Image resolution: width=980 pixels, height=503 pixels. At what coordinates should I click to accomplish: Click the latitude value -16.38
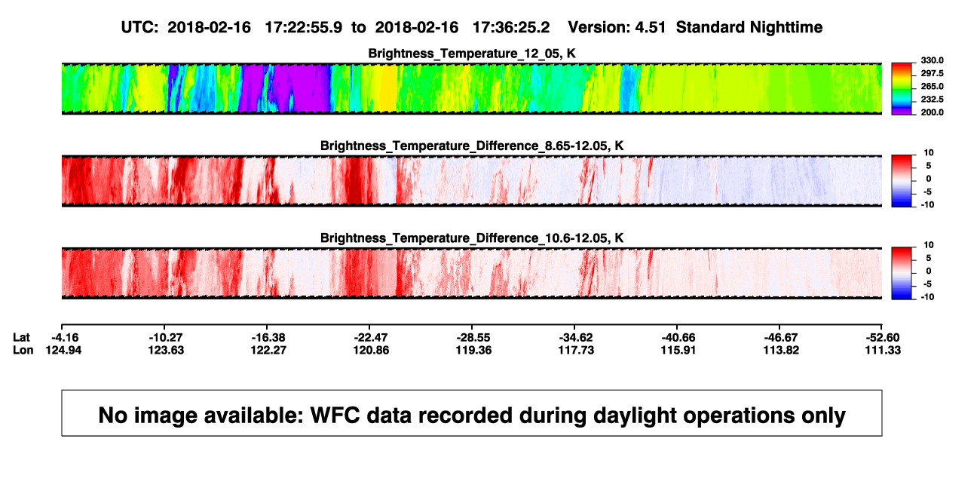pos(269,337)
